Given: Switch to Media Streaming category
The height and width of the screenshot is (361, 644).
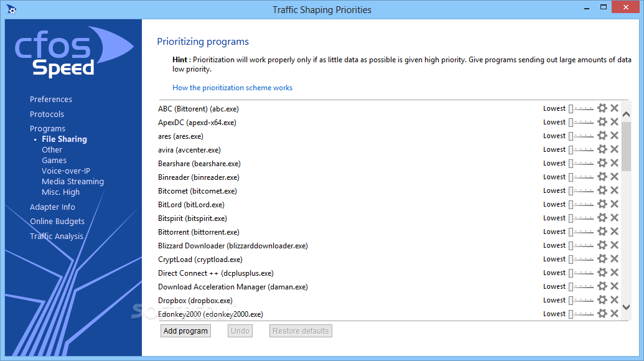Looking at the screenshot, I should (73, 182).
